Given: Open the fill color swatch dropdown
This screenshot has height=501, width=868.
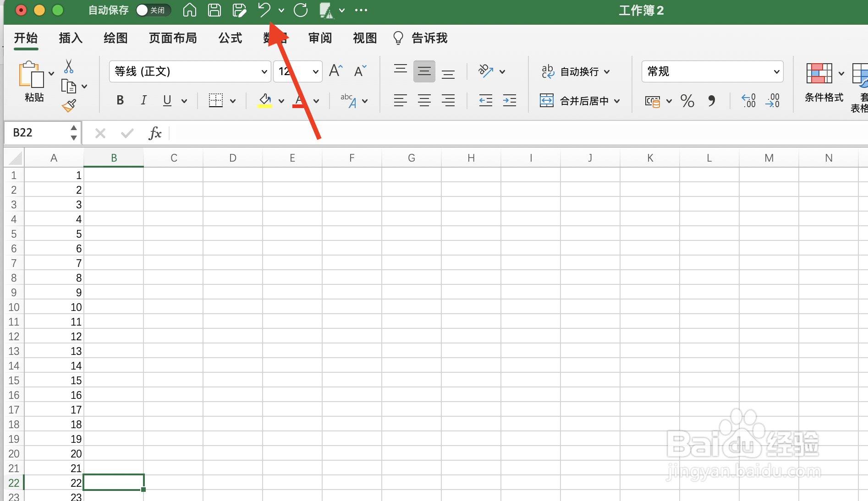Looking at the screenshot, I should (x=281, y=101).
